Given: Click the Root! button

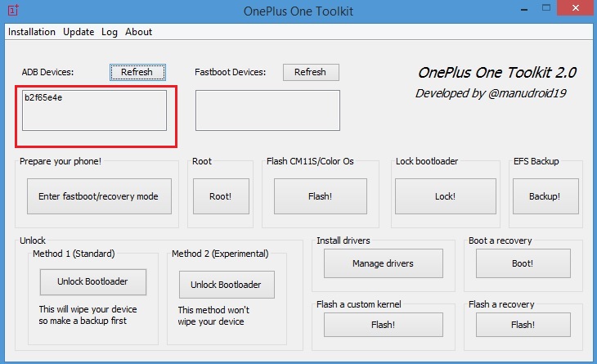Looking at the screenshot, I should [x=221, y=196].
